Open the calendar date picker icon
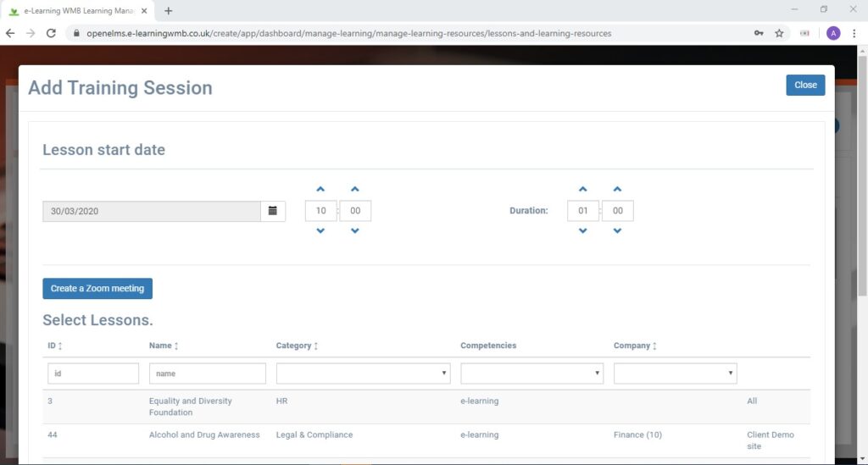The image size is (868, 465). pos(273,211)
